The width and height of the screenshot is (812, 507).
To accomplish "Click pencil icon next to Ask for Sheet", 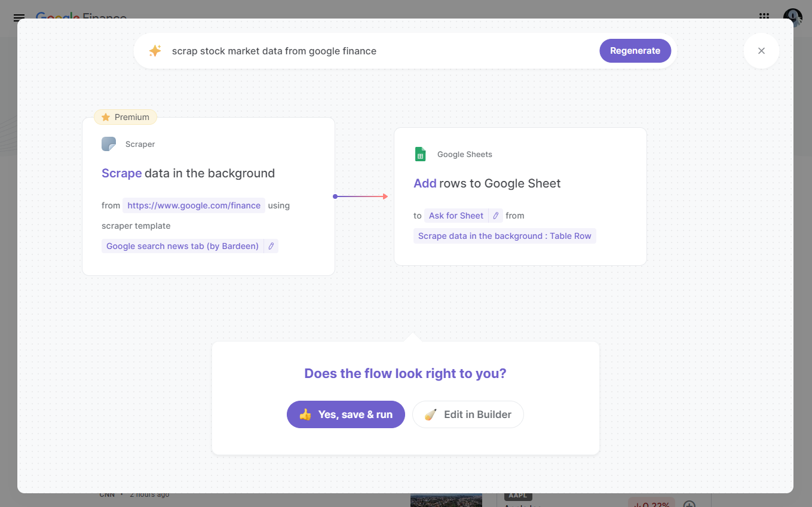I will (x=496, y=216).
